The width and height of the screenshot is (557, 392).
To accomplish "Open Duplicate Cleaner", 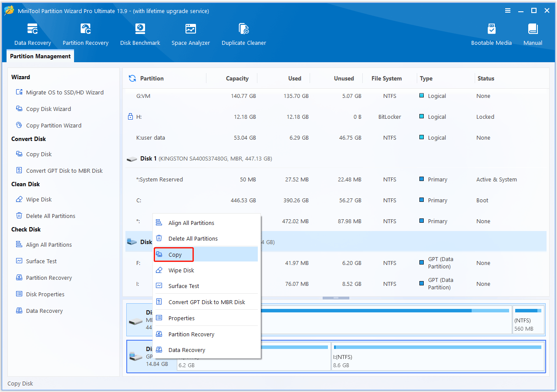I will click(244, 34).
